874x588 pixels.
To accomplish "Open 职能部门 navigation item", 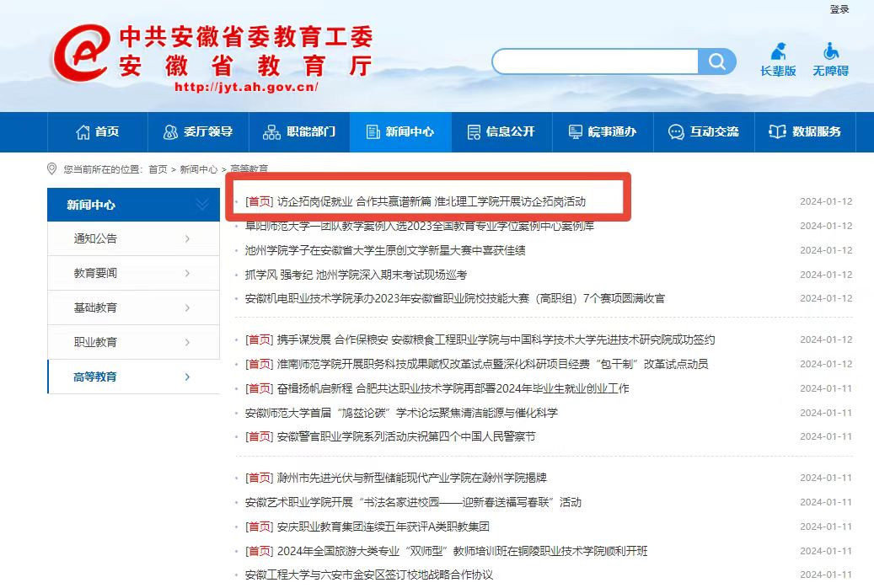I will coord(299,132).
